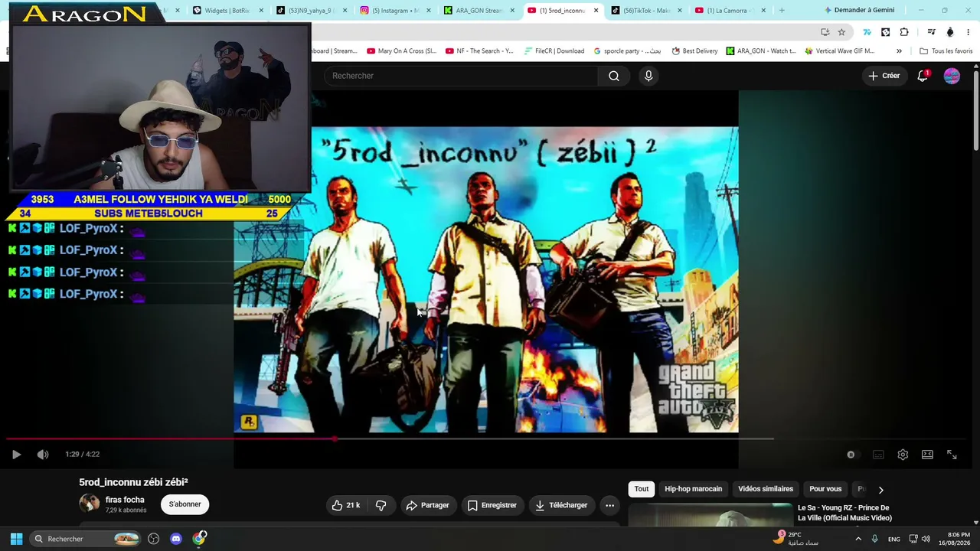Switch to the Widgets BotRix tab
Image resolution: width=980 pixels, height=551 pixels.
coord(227,11)
